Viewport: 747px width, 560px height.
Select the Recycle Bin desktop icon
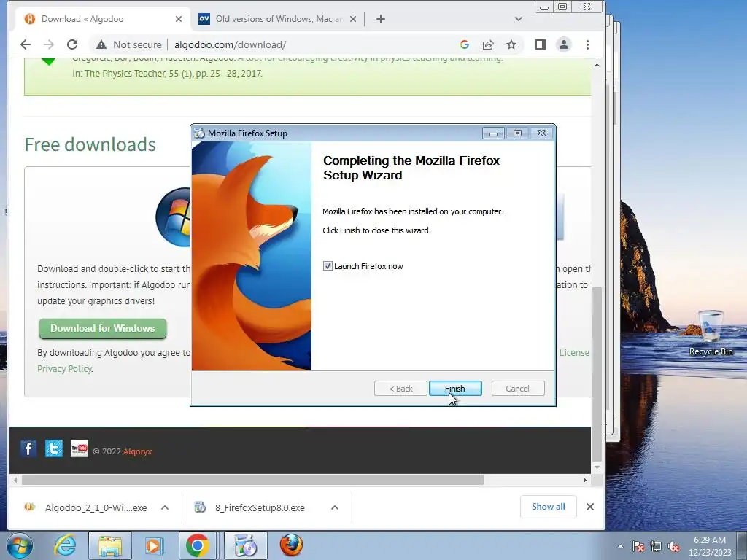tap(711, 332)
